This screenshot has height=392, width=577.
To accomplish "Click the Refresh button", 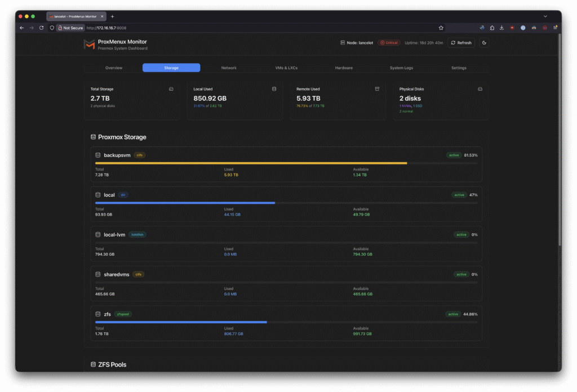I will point(461,43).
